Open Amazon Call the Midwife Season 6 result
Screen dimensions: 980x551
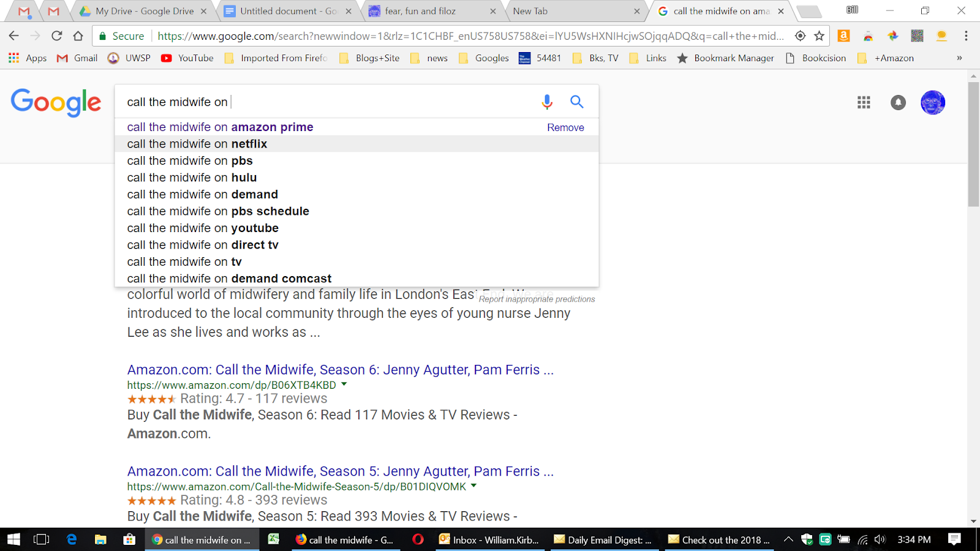click(340, 370)
